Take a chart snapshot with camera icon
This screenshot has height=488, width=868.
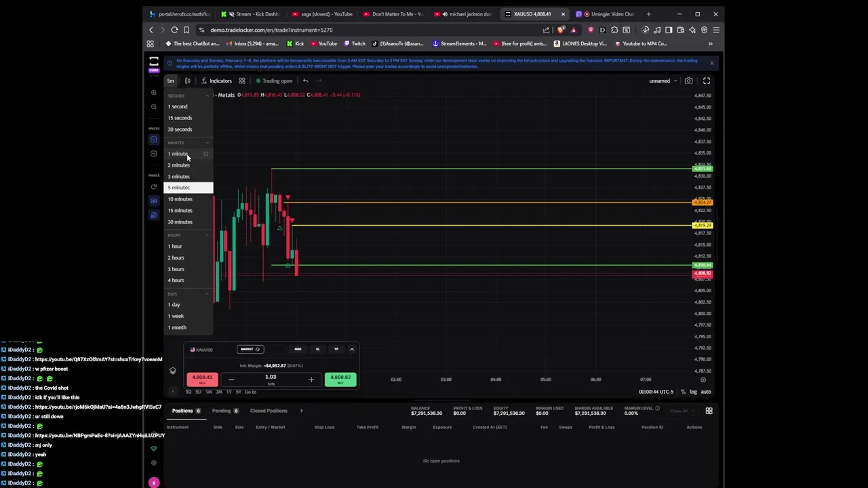[688, 81]
